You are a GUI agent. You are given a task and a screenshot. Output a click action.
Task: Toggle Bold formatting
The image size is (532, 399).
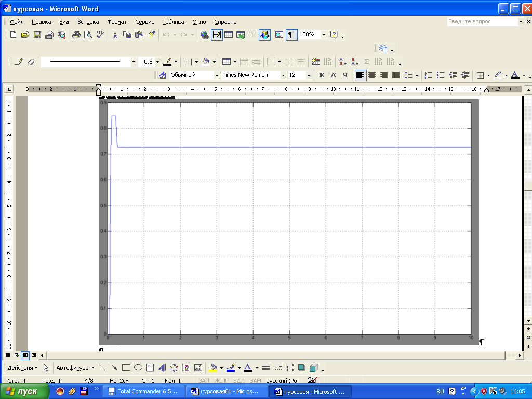(321, 75)
